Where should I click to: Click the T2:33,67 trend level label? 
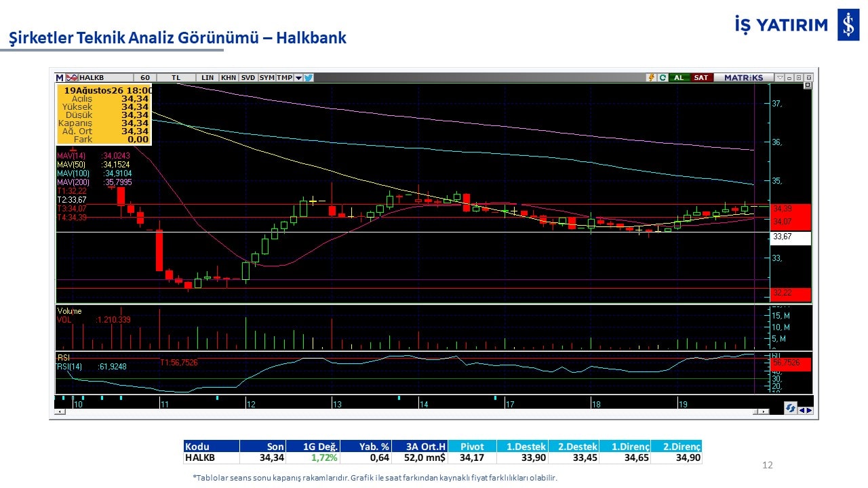[72, 200]
